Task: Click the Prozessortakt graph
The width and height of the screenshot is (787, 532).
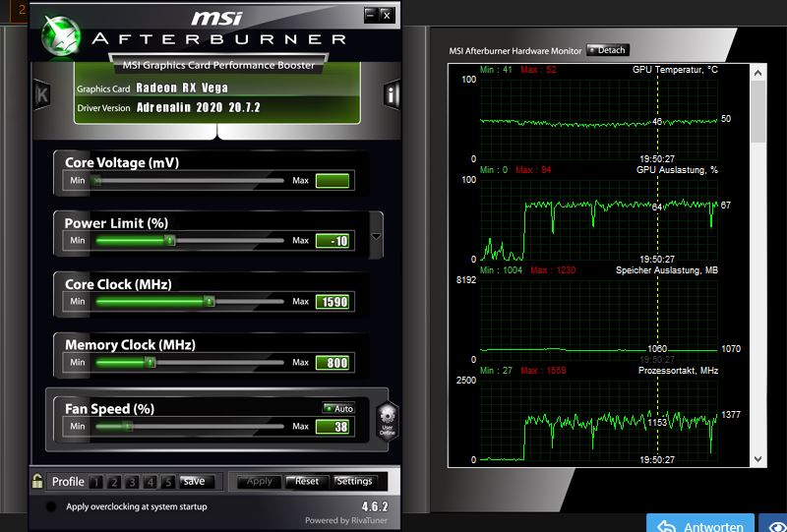Action: (599, 420)
